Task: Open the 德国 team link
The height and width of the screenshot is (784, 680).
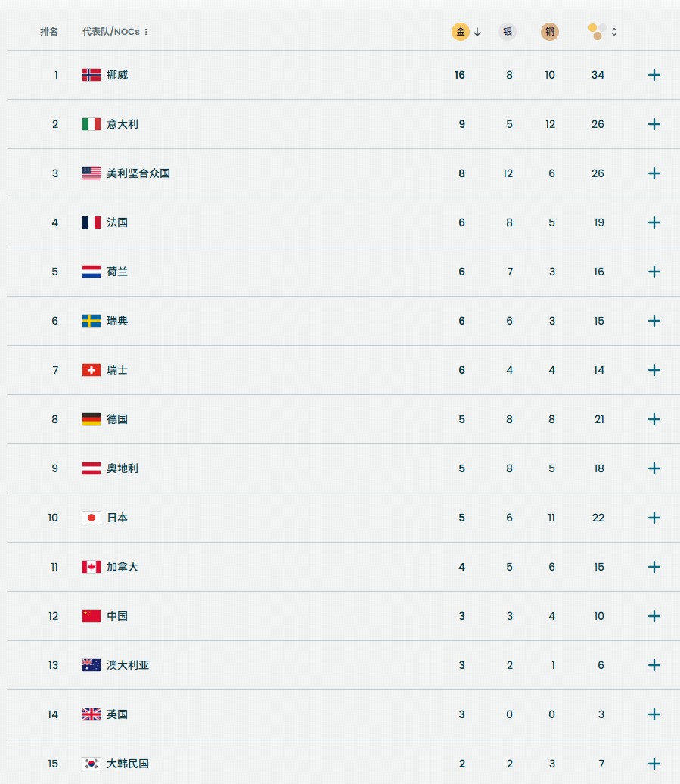Action: pyautogui.click(x=117, y=419)
